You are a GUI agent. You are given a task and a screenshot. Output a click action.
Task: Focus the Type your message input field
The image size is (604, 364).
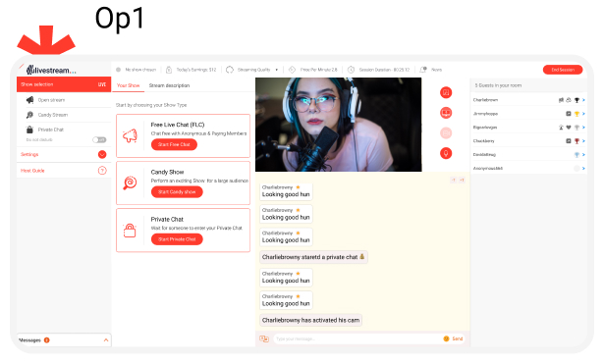(x=357, y=339)
